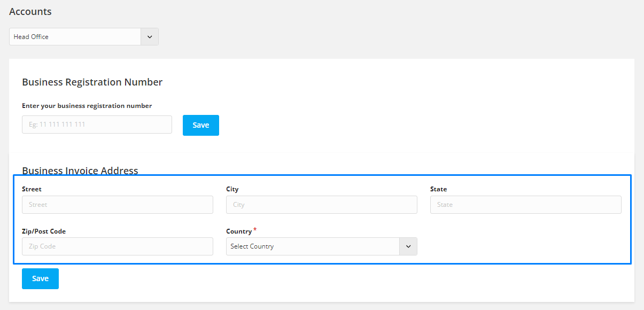The height and width of the screenshot is (310, 644).
Task: Click the Country field label
Action: pyautogui.click(x=239, y=231)
